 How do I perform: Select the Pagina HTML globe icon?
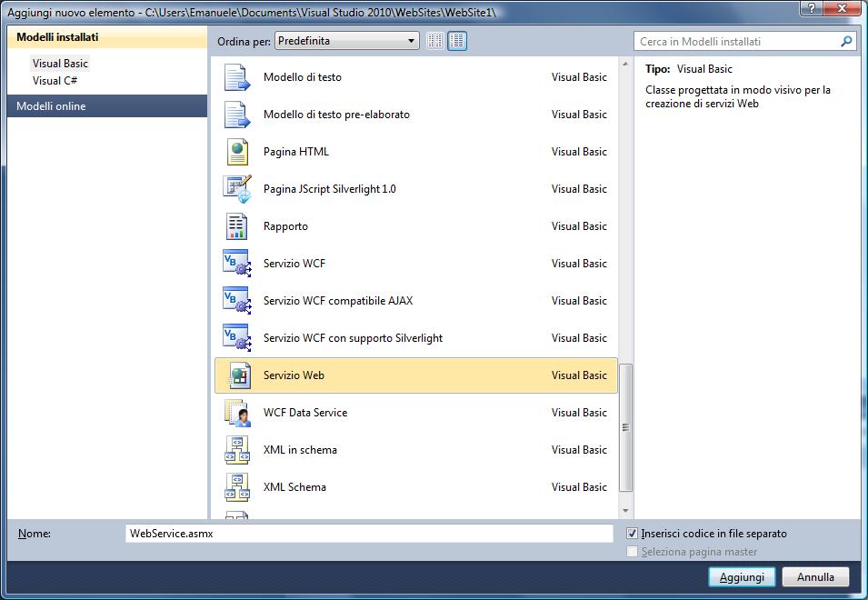(237, 152)
